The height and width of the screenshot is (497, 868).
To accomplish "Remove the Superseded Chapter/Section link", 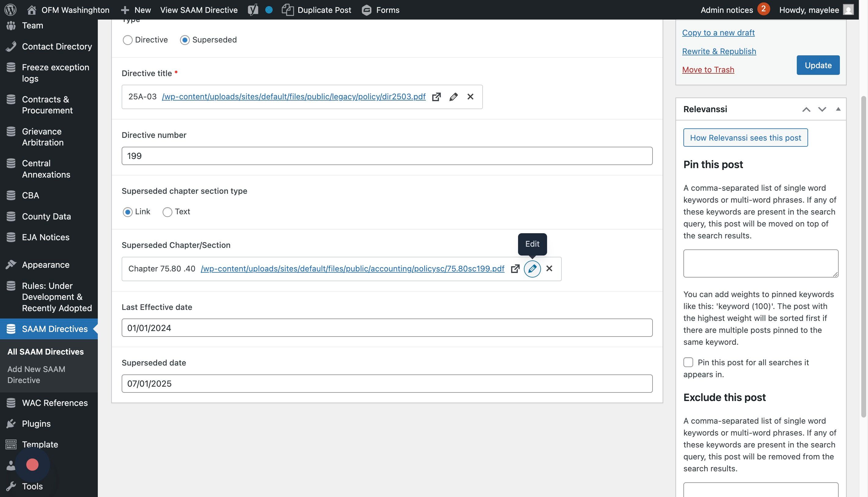I will 549,269.
